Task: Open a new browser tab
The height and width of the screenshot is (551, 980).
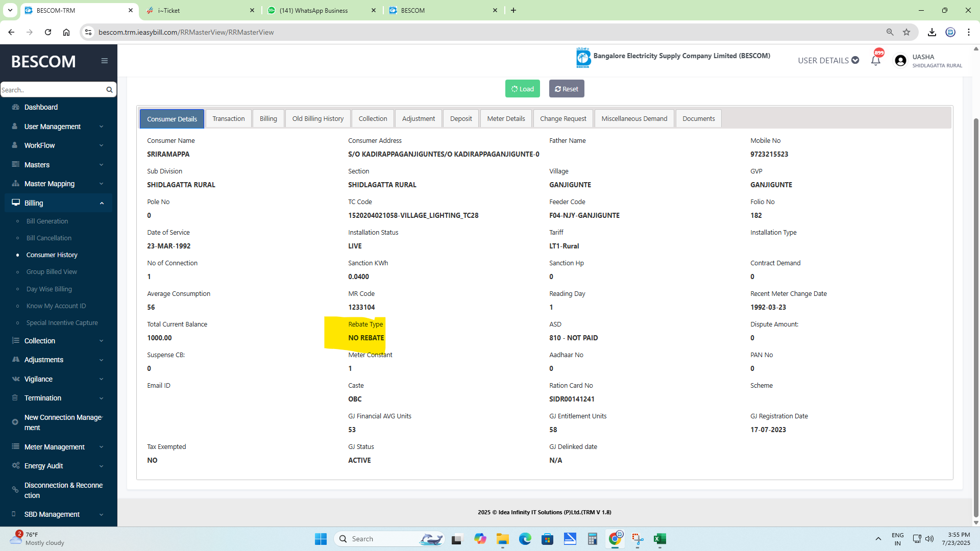Action: point(513,10)
